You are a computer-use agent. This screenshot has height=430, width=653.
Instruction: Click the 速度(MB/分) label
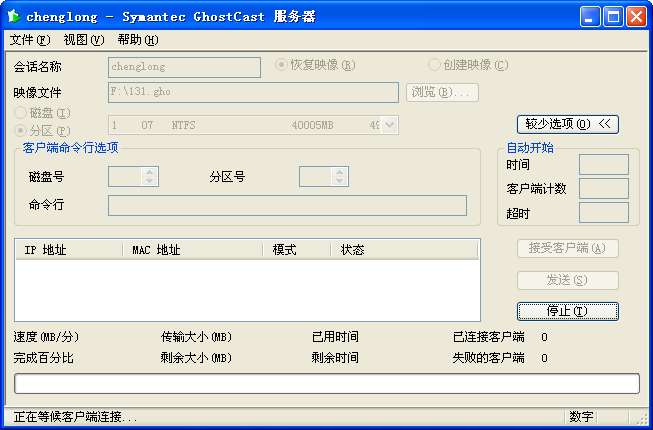46,337
